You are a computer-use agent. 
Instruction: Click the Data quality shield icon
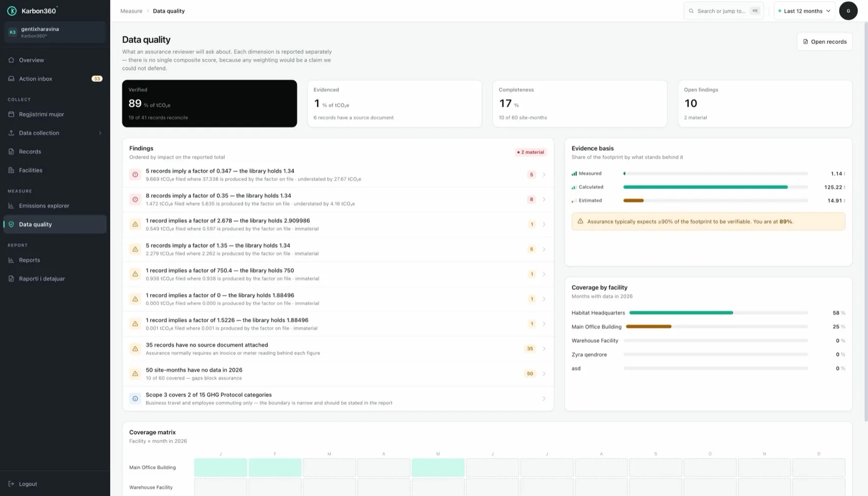(11, 225)
